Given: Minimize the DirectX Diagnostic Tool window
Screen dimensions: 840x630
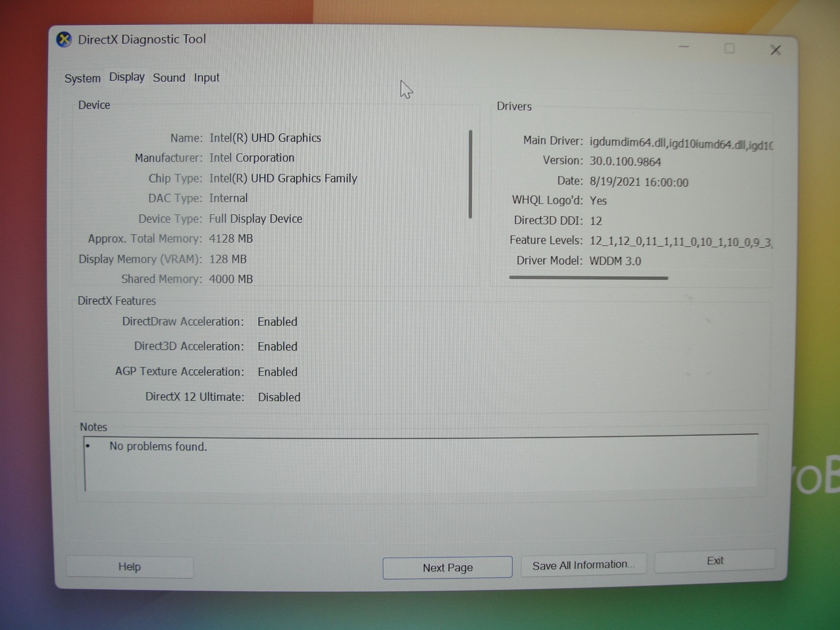Looking at the screenshot, I should [x=684, y=47].
